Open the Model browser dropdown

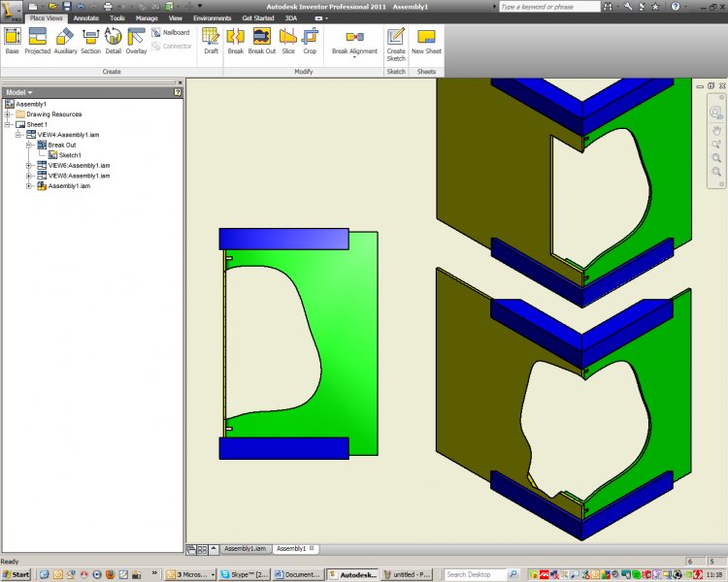pyautogui.click(x=30, y=92)
